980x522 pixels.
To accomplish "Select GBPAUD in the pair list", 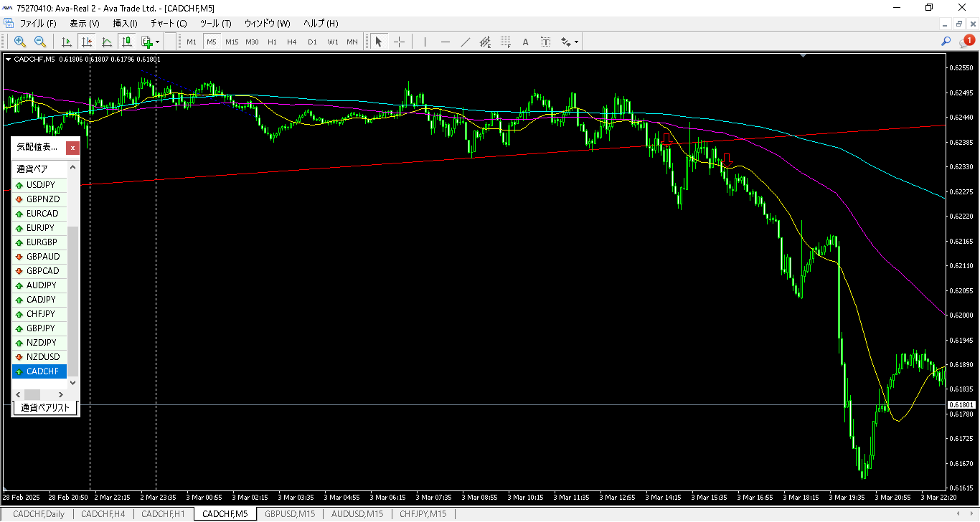I will tap(40, 257).
